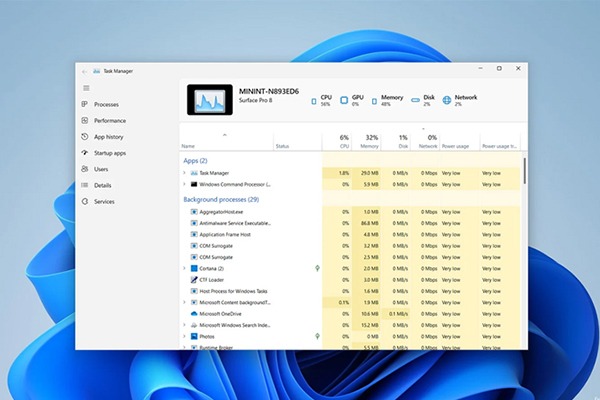Click the Performance sidebar icon
Image resolution: width=600 pixels, height=400 pixels.
(x=85, y=120)
